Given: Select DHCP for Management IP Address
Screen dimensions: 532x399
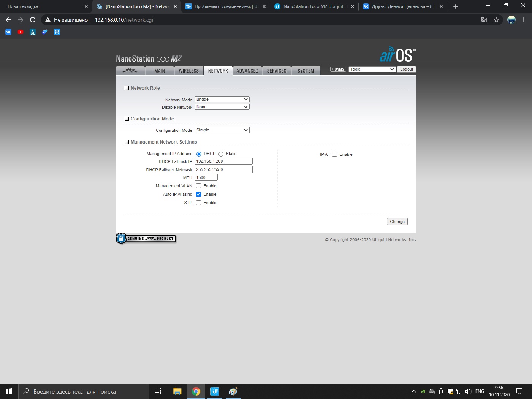Looking at the screenshot, I should [x=199, y=154].
